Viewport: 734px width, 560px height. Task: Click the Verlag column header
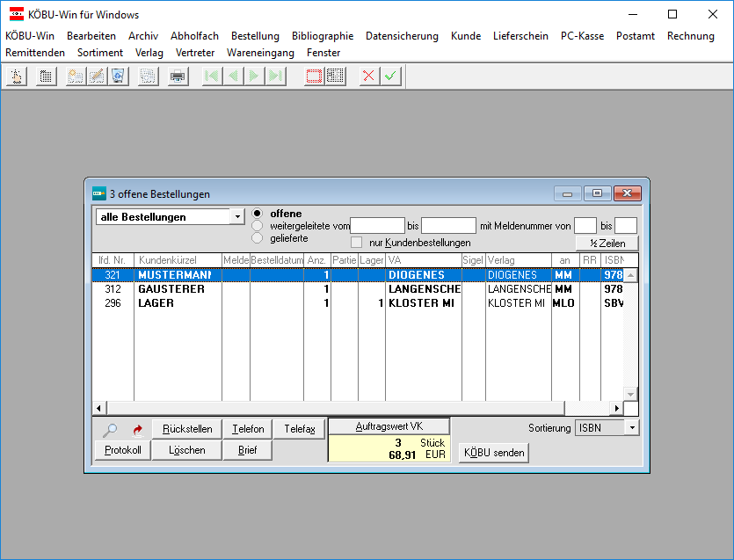coord(519,260)
